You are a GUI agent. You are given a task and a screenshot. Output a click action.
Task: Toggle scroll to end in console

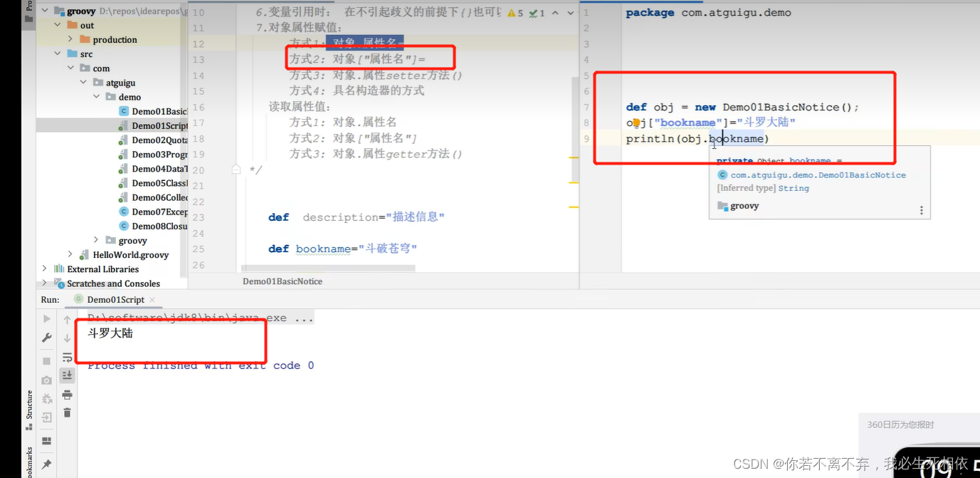(68, 375)
